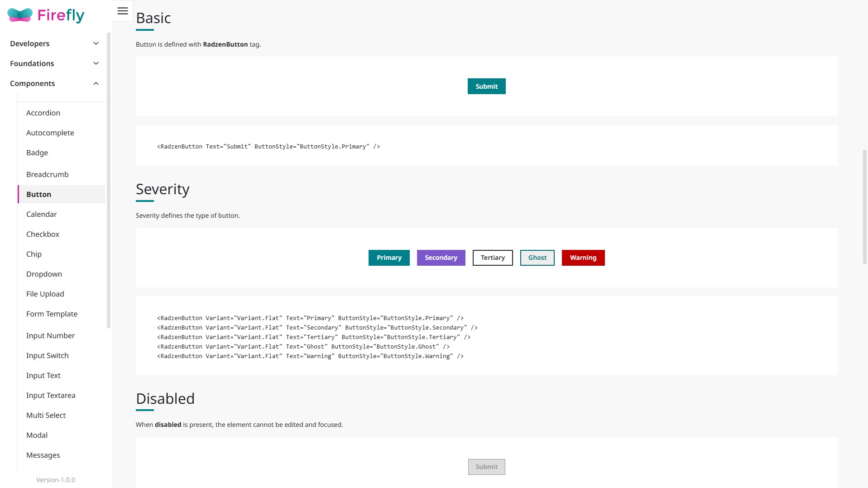Click the teal Submit demo button

(486, 86)
